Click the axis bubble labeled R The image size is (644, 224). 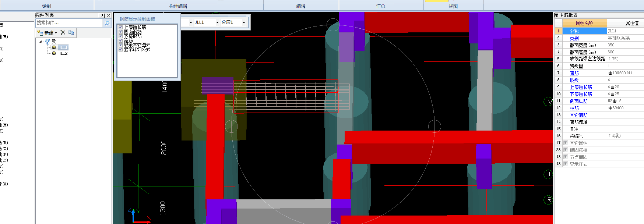coord(548,200)
